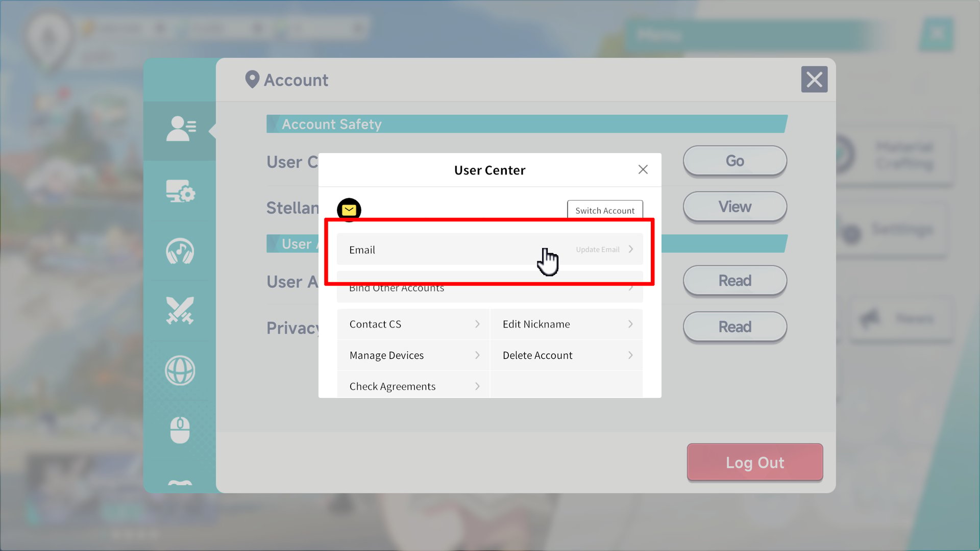Open the language settings globe icon
Image resolution: width=980 pixels, height=551 pixels.
(180, 370)
